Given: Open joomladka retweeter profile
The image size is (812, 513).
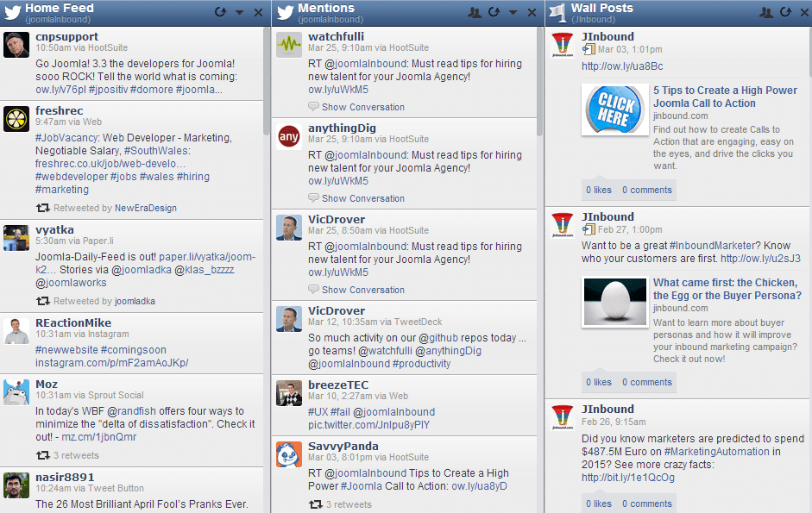Looking at the screenshot, I should (135, 301).
